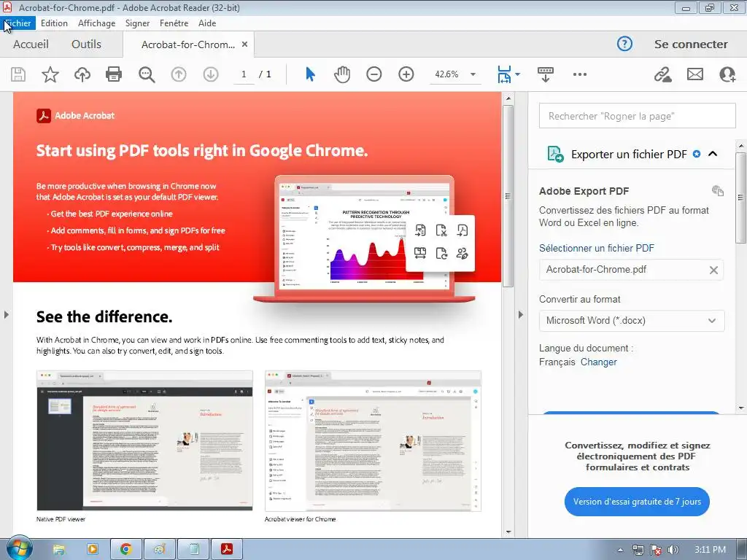Expand the left navigation pane arrow
The height and width of the screenshot is (560, 747).
click(x=6, y=315)
